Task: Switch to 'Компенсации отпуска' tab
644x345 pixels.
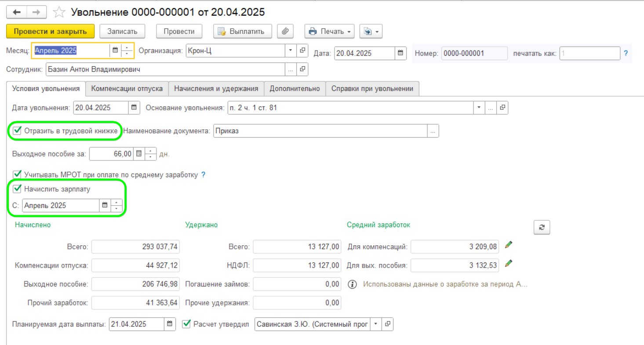Action: 127,89
